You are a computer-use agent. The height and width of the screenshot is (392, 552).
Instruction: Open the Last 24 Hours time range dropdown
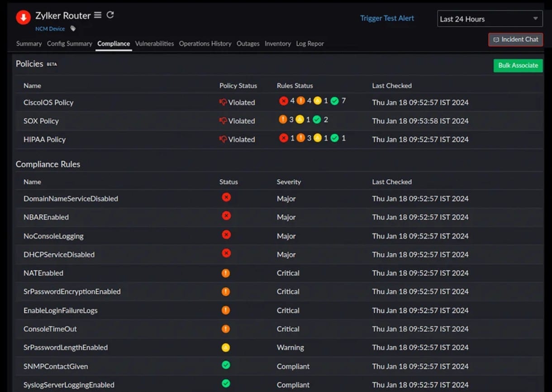pos(490,19)
